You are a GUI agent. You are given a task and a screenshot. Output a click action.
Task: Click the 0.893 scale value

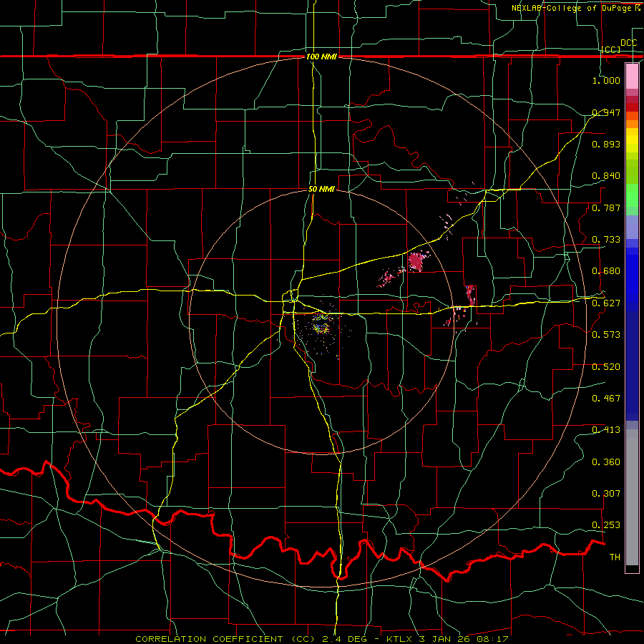pos(606,144)
